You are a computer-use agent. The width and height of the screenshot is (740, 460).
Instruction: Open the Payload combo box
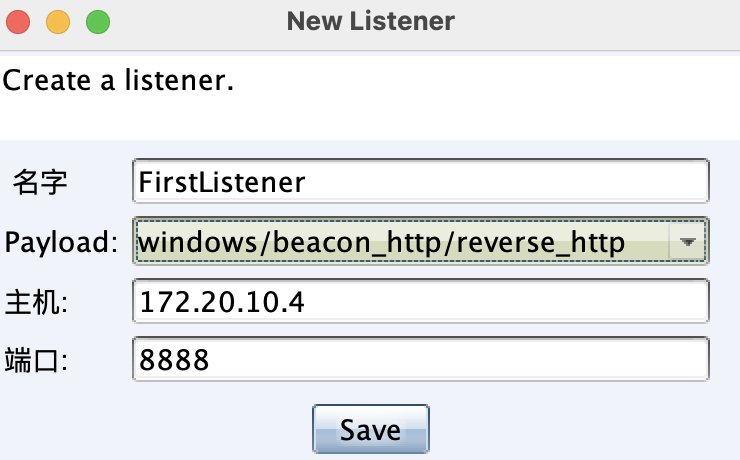pos(400,241)
